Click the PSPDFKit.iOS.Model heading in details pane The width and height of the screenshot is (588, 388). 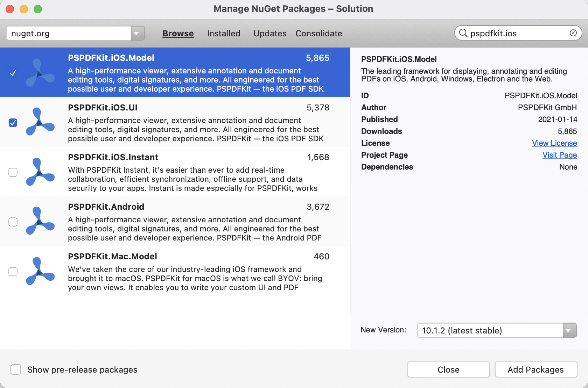pos(399,59)
